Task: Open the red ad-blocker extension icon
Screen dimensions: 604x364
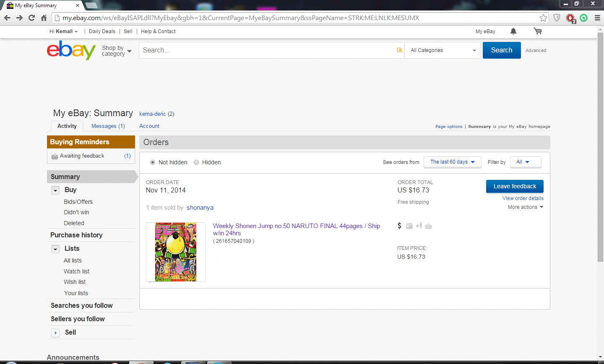Action: [x=570, y=18]
